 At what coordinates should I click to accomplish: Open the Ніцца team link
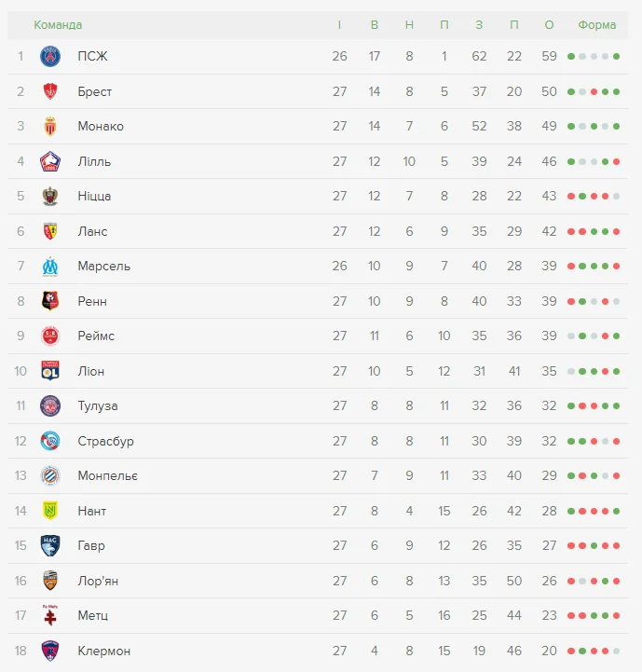point(94,196)
